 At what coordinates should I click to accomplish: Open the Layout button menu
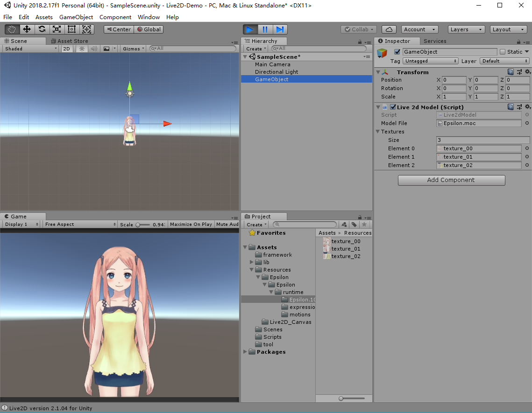coord(508,29)
